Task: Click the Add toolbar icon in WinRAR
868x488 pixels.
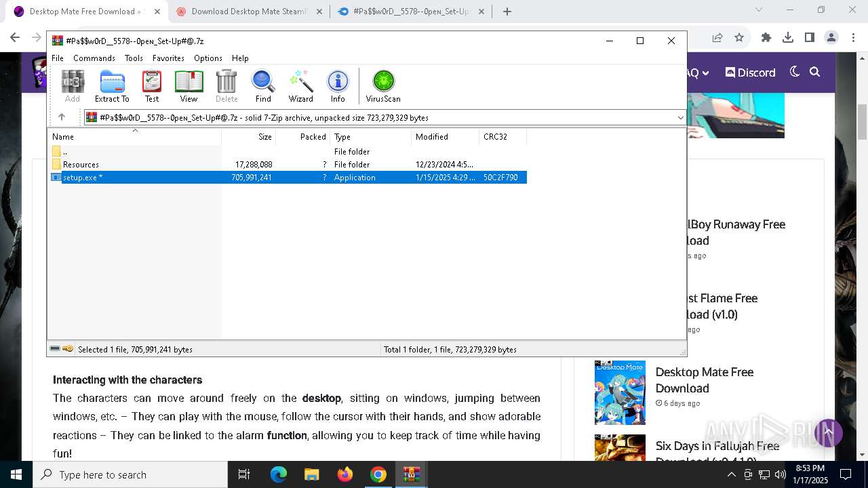Action: pos(73,86)
